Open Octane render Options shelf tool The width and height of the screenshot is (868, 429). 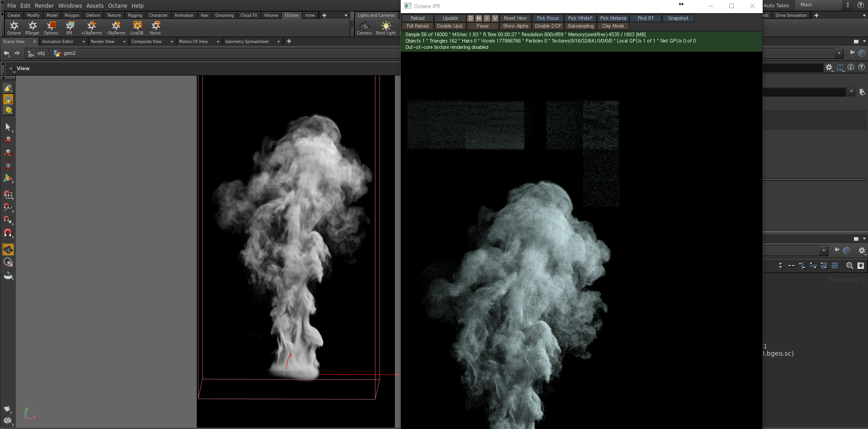click(x=51, y=27)
